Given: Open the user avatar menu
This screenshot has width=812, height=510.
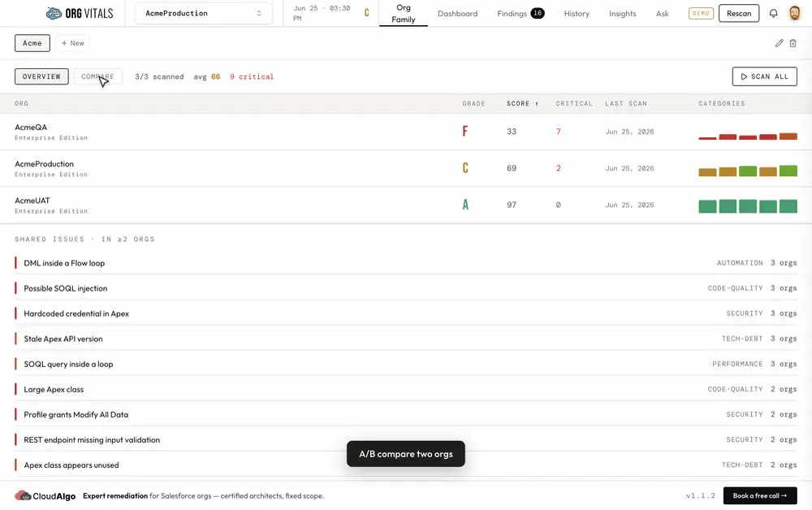Looking at the screenshot, I should (794, 14).
